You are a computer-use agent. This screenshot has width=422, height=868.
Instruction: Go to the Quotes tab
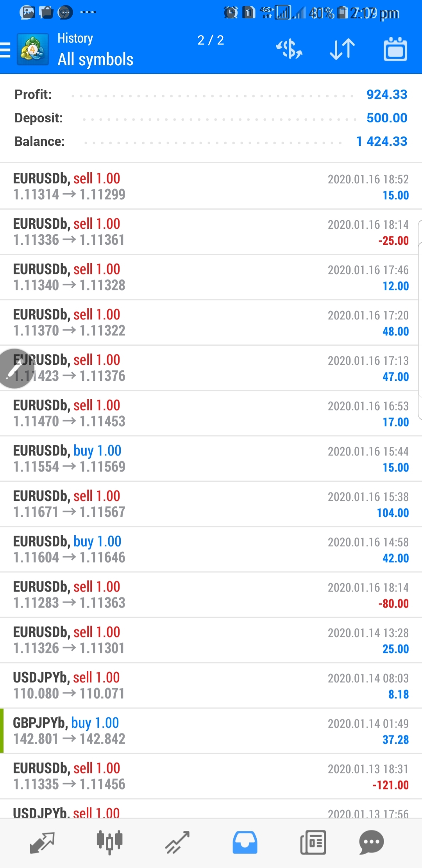42,842
